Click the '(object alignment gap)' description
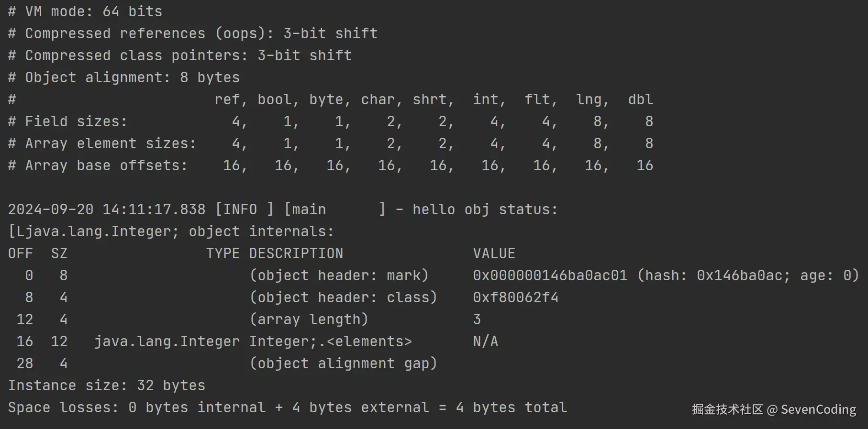This screenshot has width=868, height=429. pyautogui.click(x=343, y=363)
